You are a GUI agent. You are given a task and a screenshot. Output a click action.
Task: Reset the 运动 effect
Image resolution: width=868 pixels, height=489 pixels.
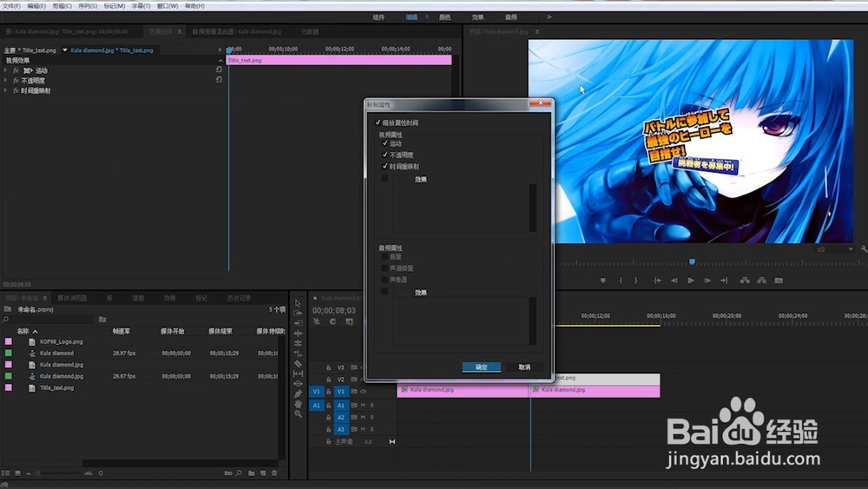click(220, 69)
